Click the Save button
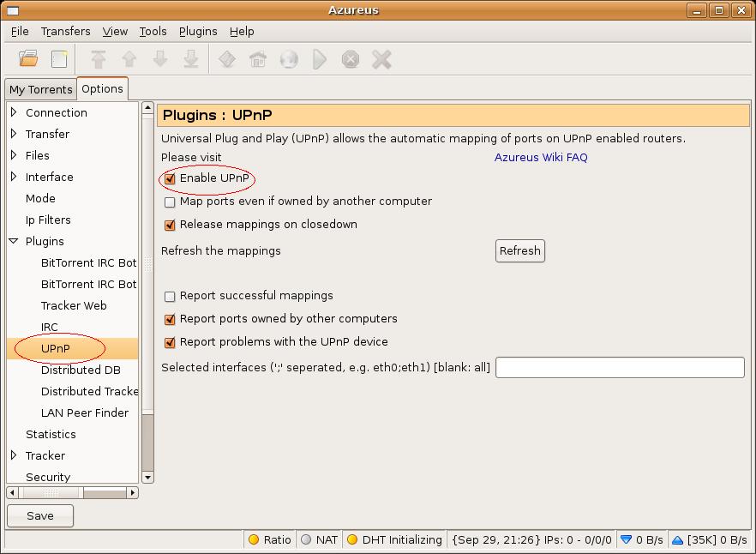This screenshot has width=756, height=554. coord(40,516)
